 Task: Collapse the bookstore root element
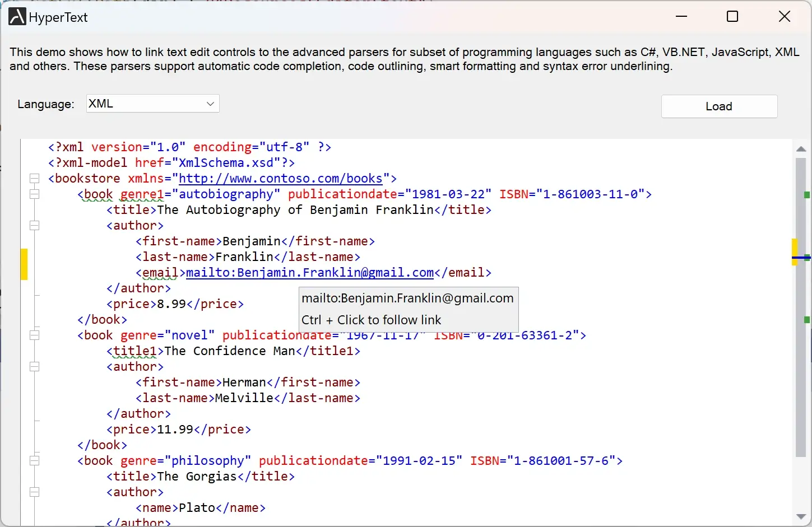pyautogui.click(x=34, y=178)
